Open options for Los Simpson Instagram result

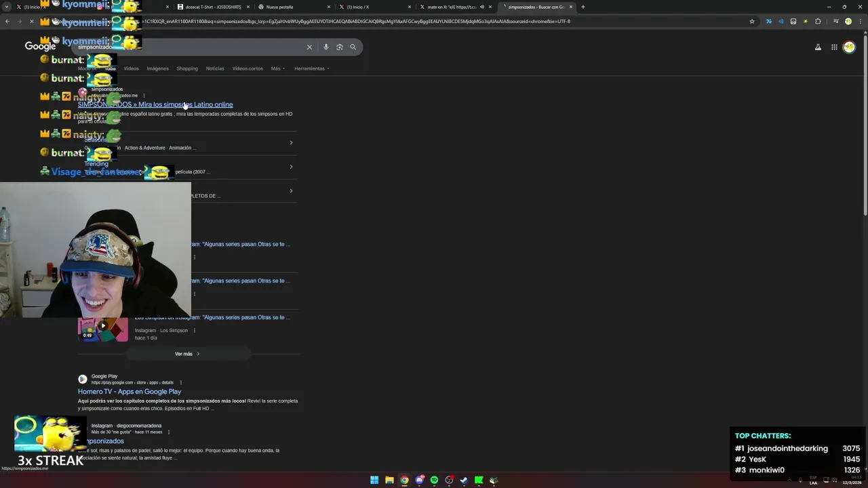click(x=194, y=330)
